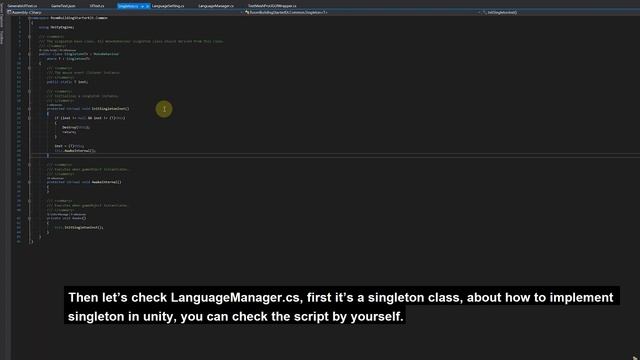
Task: Click the 'public static T inst;' line
Action: 67,82
